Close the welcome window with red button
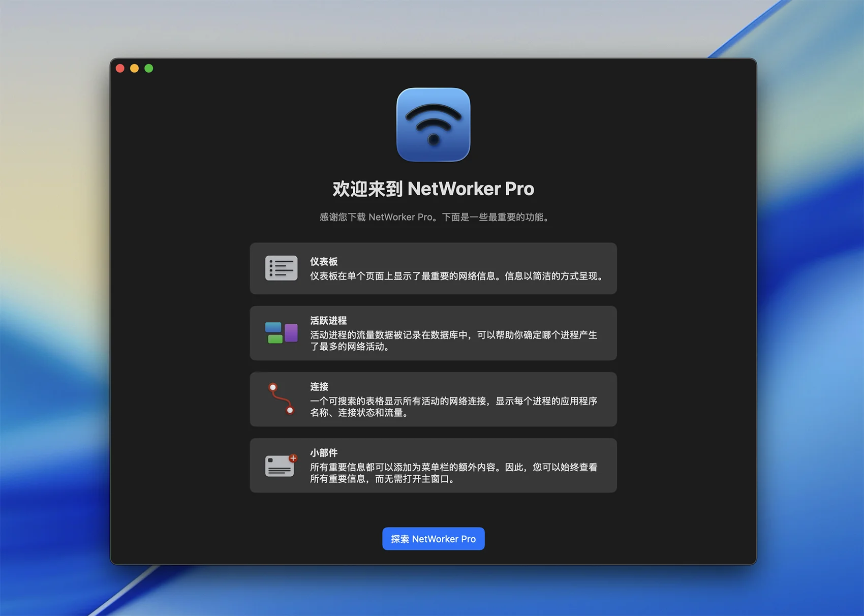The width and height of the screenshot is (864, 616). click(120, 68)
